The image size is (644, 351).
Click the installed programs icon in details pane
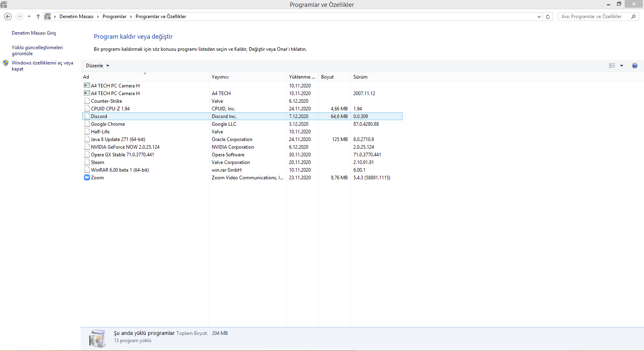click(97, 339)
